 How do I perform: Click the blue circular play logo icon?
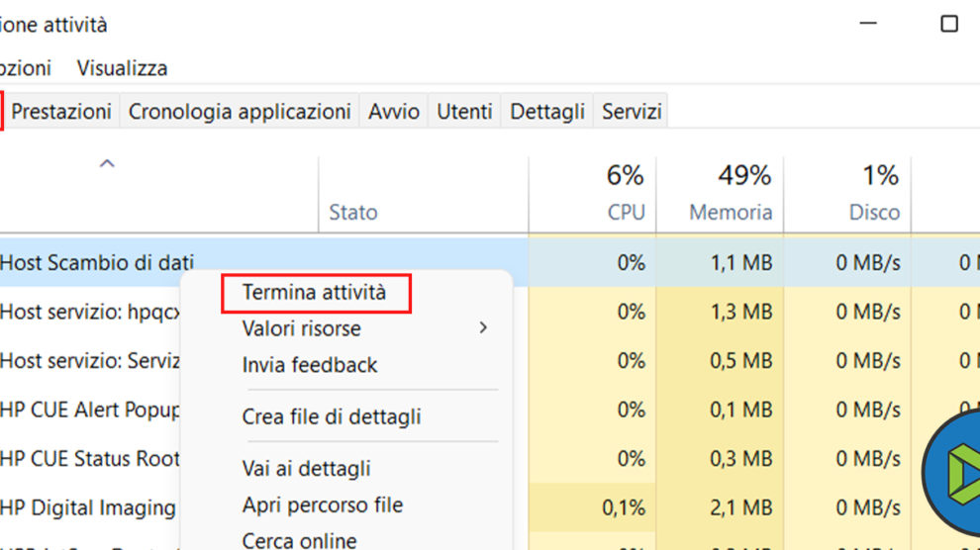952,471
